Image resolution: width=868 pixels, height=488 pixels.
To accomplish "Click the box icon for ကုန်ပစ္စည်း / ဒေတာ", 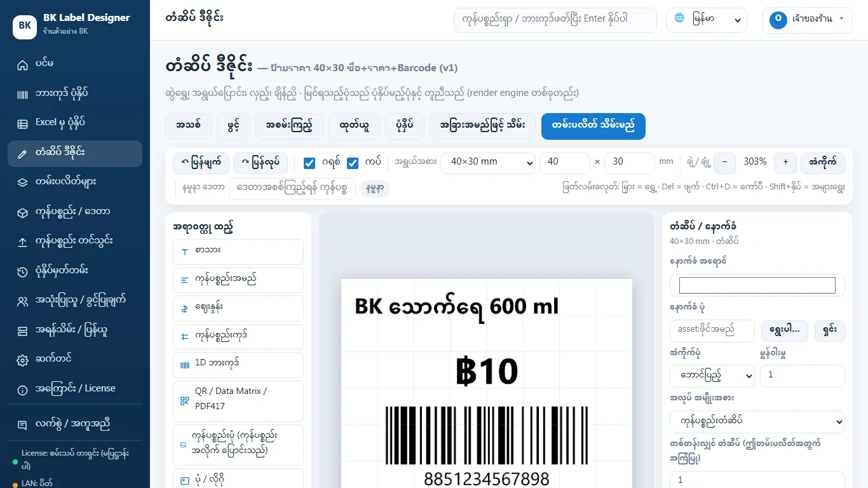I will click(23, 213).
